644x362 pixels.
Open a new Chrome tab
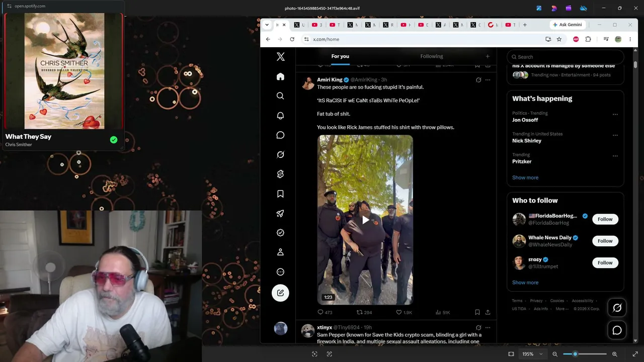click(x=525, y=25)
